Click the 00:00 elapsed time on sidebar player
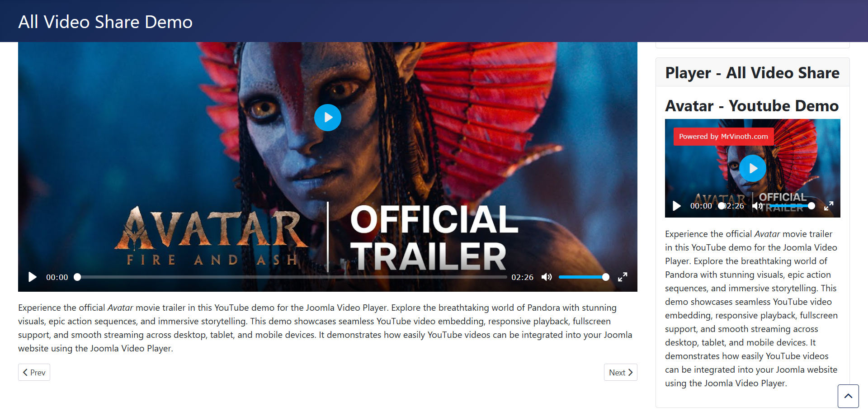The width and height of the screenshot is (868, 417). (701, 206)
